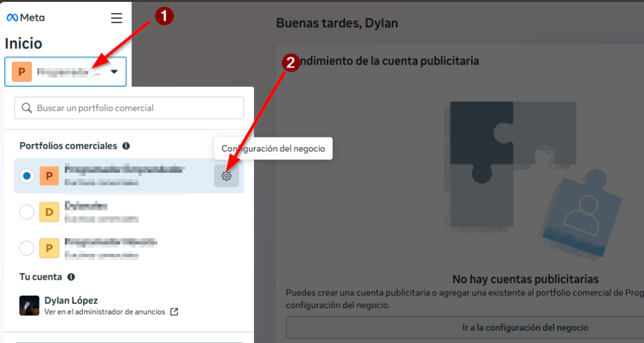Click info icon next to Tu cuenta
This screenshot has width=644, height=343.
tap(71, 276)
